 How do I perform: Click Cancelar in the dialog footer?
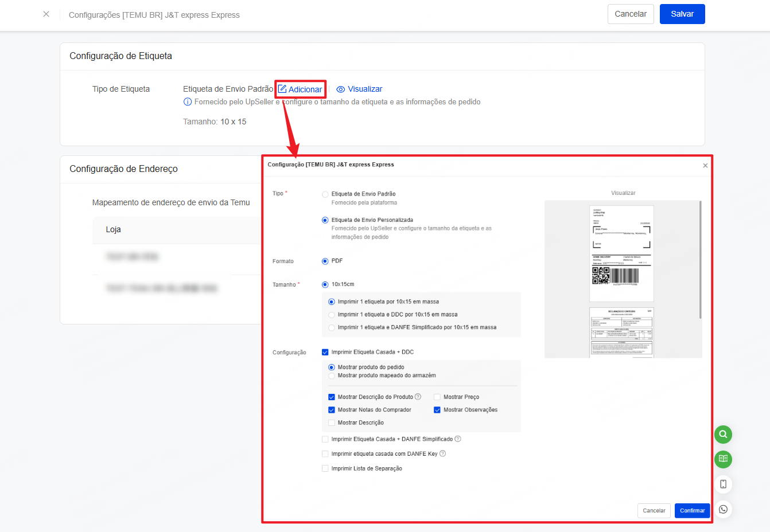[654, 510]
